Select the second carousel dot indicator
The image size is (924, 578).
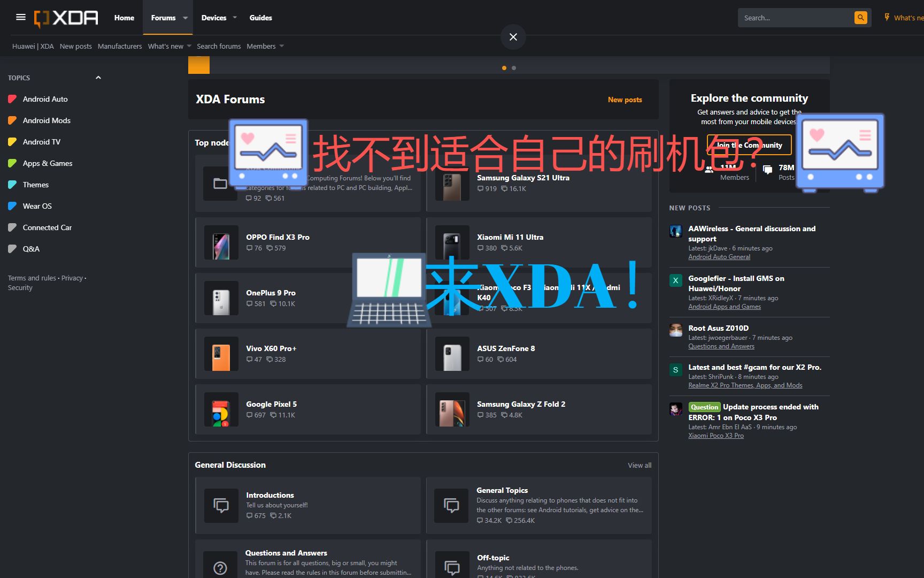(x=514, y=68)
